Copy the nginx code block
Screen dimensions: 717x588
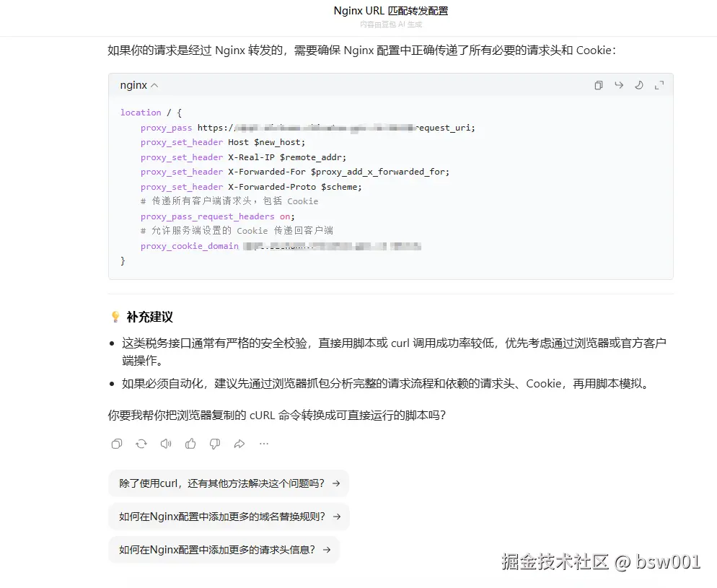pyautogui.click(x=598, y=85)
